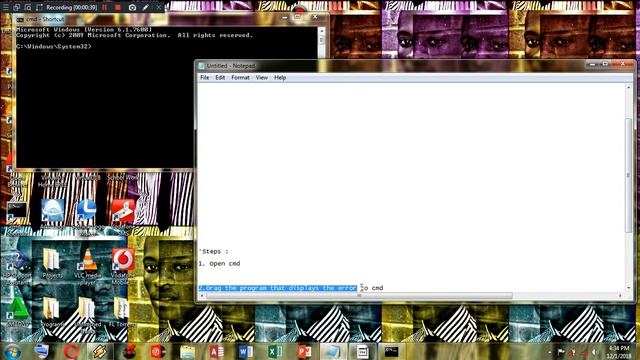
Task: Click the Notepad title bar icon
Action: (x=201, y=66)
